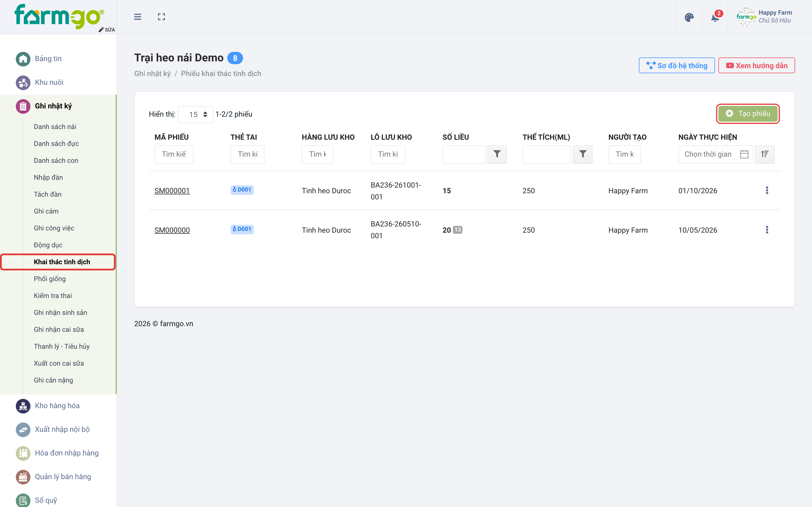Open the actions menu for SM000001 row
Image resolution: width=812 pixels, height=507 pixels.
point(767,190)
